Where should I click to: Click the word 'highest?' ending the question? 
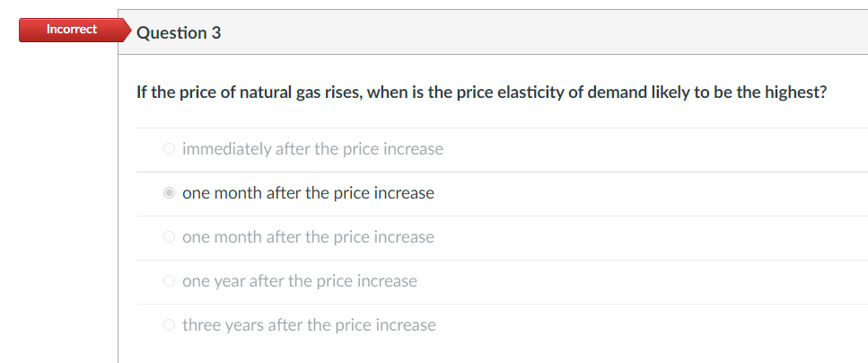pyautogui.click(x=795, y=92)
